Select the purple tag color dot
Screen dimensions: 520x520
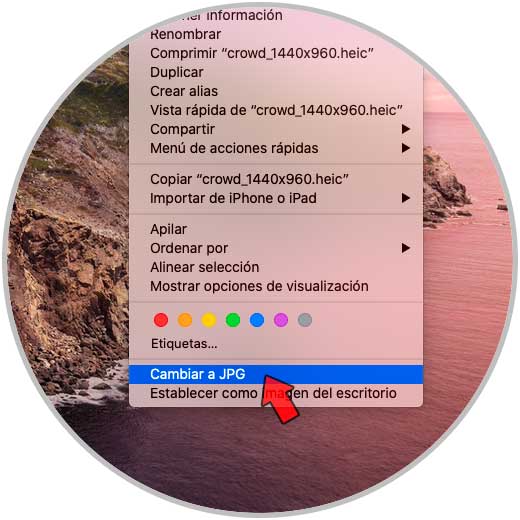click(x=281, y=320)
